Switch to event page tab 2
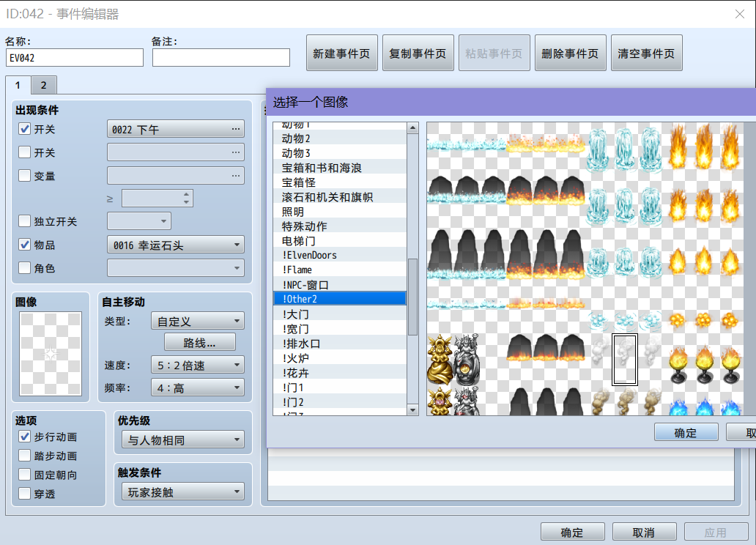Screen dimensions: 756x545 (44, 86)
